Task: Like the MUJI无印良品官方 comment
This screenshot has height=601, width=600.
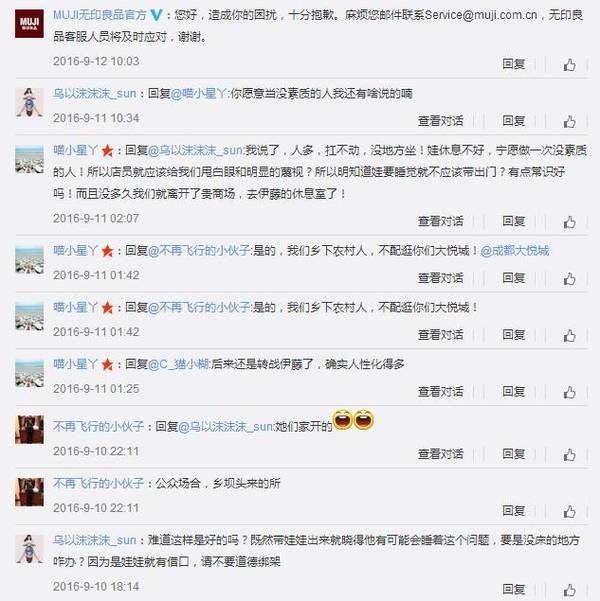Action: [x=569, y=65]
